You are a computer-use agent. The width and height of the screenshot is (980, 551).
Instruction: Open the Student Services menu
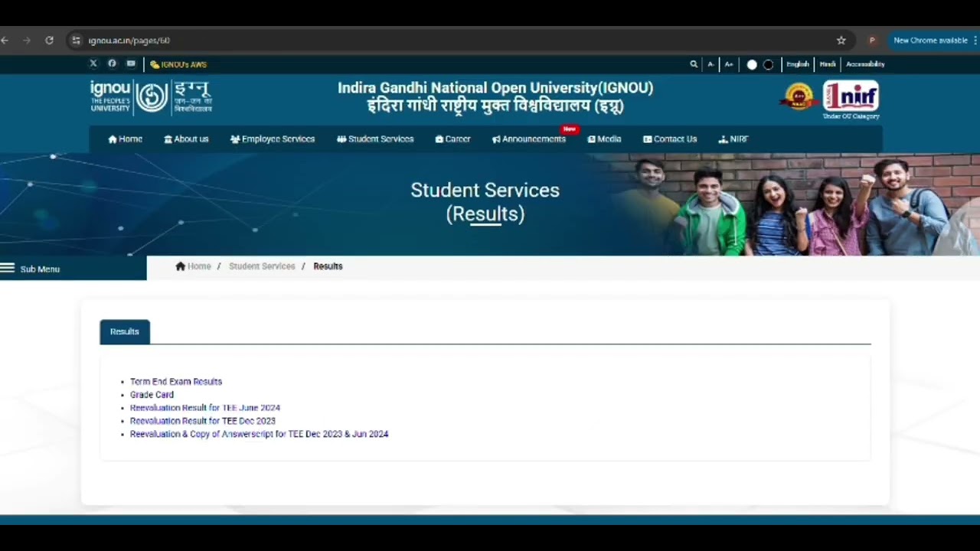[x=375, y=139]
